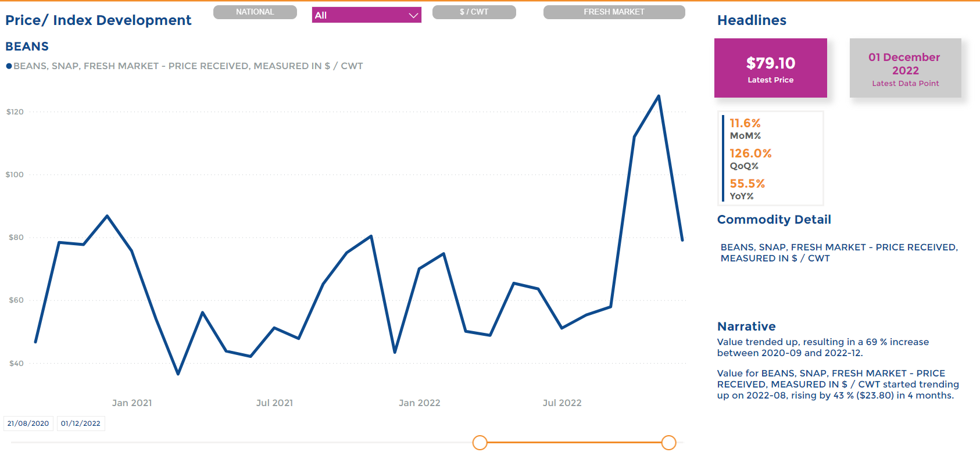Click the 11.6% MoM% value
The image size is (980, 452).
click(745, 123)
